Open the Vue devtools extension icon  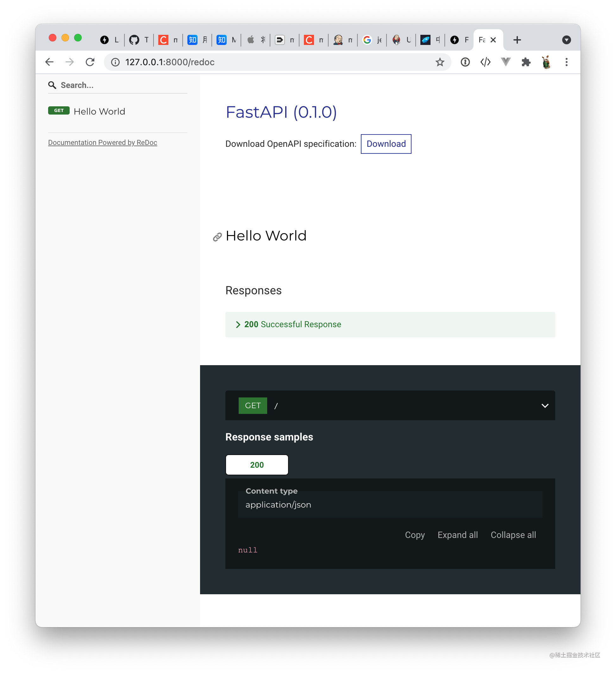click(x=505, y=62)
